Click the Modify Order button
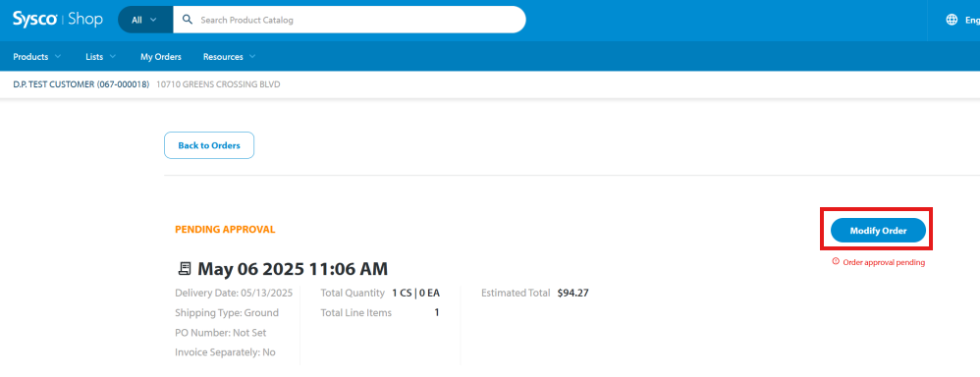 click(x=878, y=231)
